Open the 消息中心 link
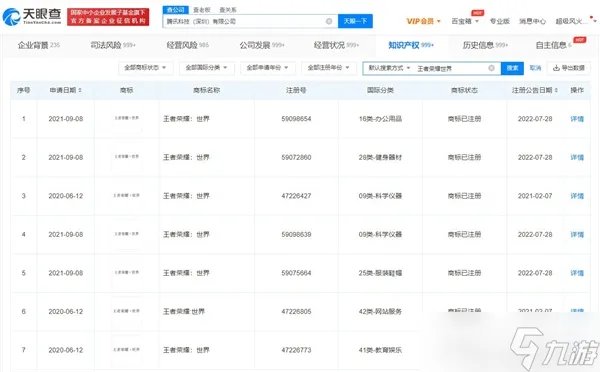The image size is (600, 372). [x=532, y=21]
